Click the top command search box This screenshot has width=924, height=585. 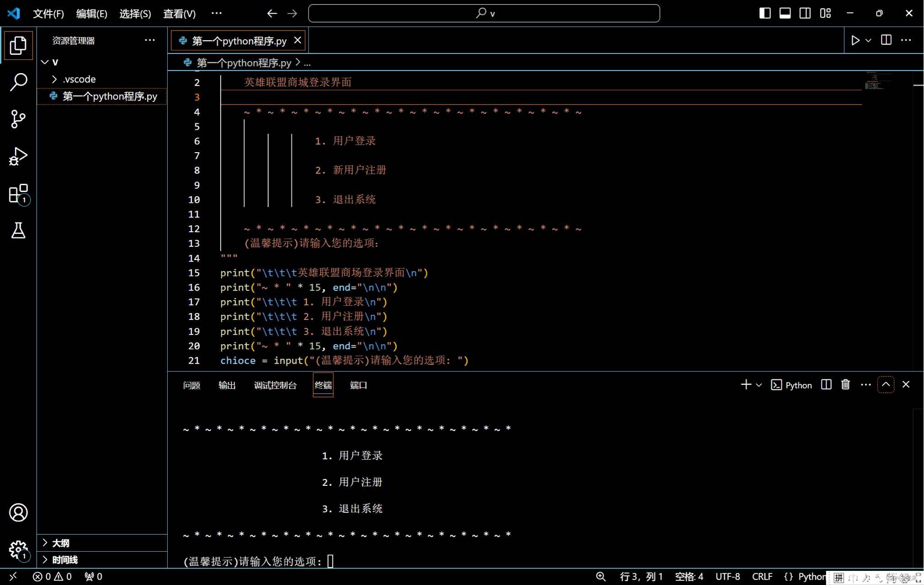coord(483,13)
